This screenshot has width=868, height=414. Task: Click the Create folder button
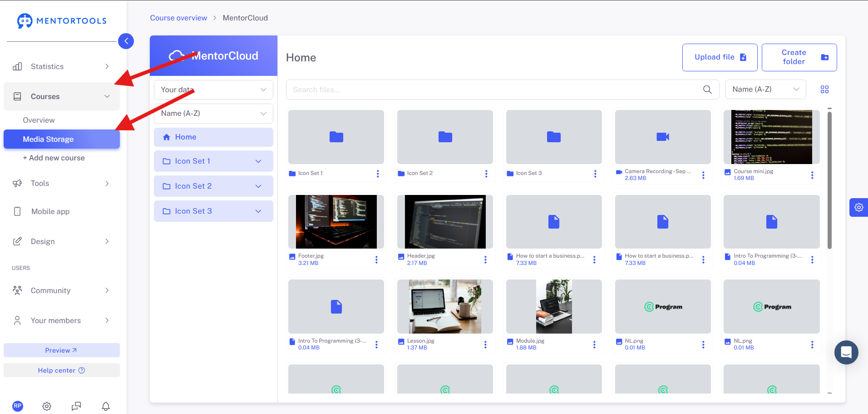pos(799,57)
